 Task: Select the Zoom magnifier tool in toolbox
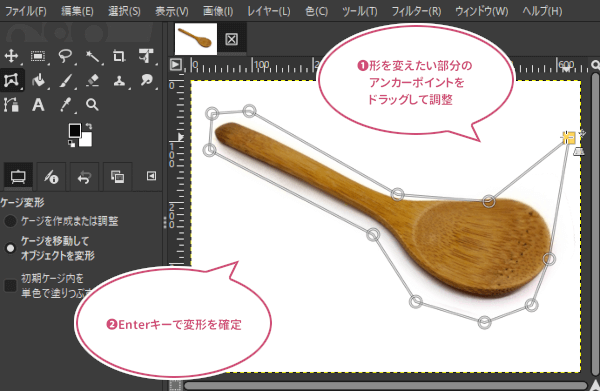(x=92, y=104)
